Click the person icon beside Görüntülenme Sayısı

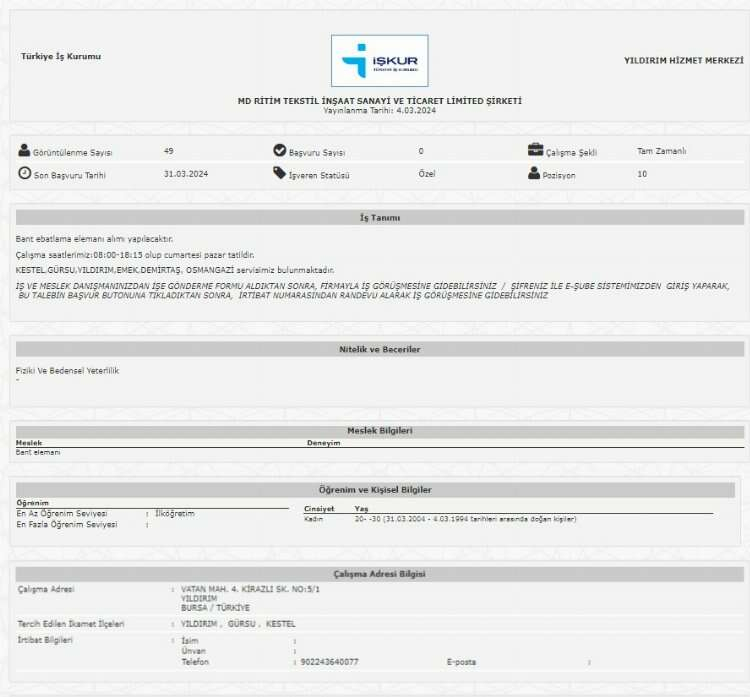coord(25,151)
